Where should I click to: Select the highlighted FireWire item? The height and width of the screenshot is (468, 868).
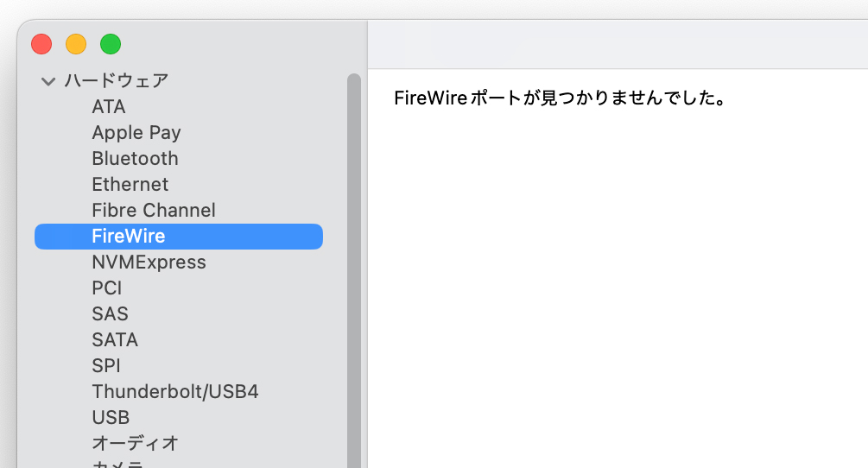[x=129, y=237]
